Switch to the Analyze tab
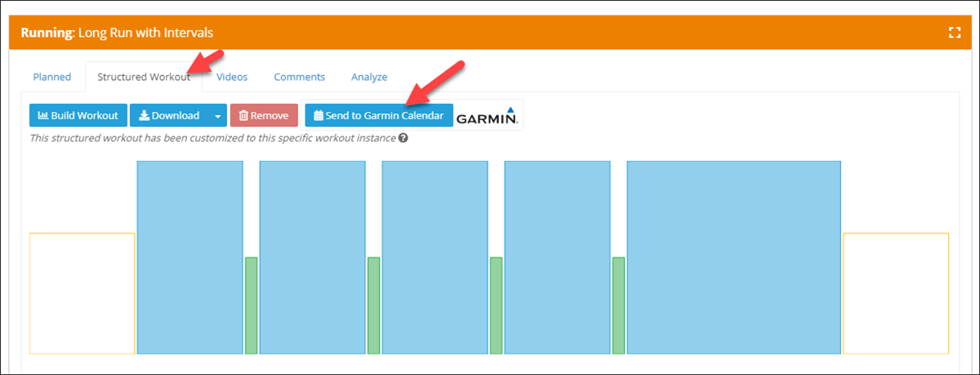Viewport: 980px width, 375px height. click(x=369, y=77)
